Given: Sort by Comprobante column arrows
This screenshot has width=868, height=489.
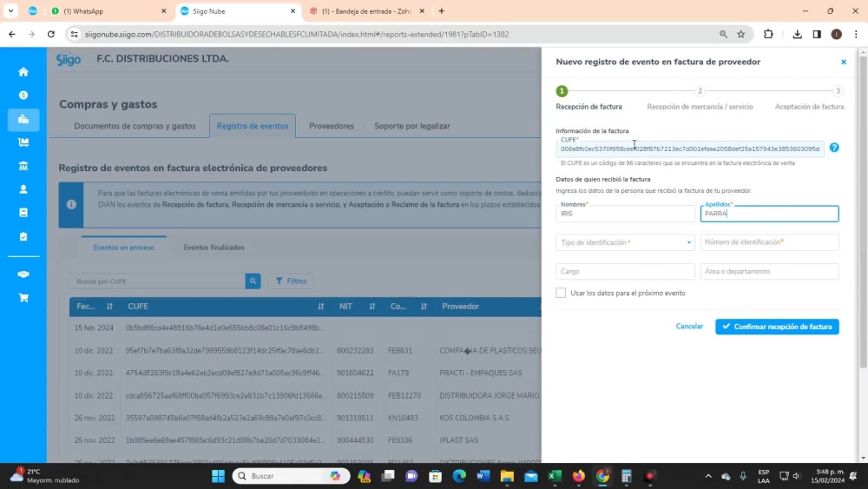Looking at the screenshot, I should pos(424,307).
